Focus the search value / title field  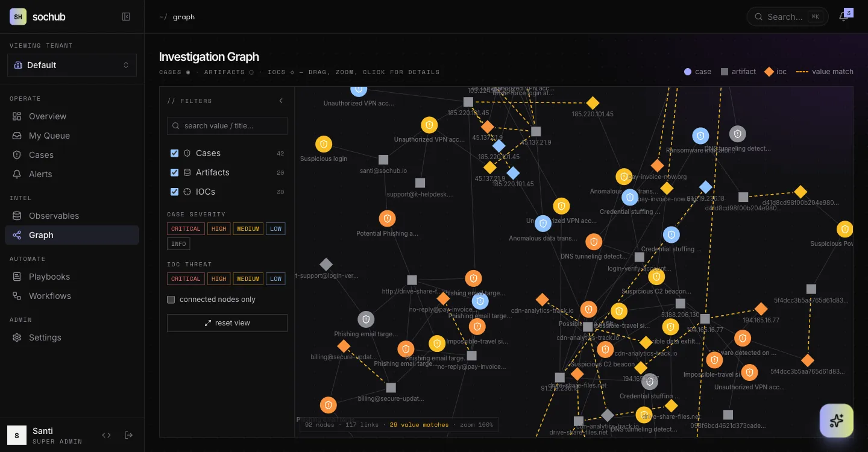click(227, 126)
